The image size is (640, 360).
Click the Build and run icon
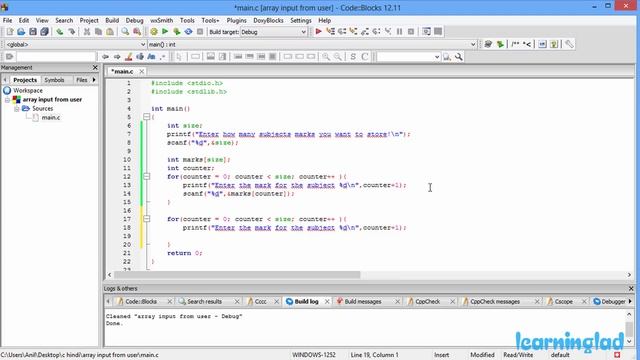coord(177,32)
